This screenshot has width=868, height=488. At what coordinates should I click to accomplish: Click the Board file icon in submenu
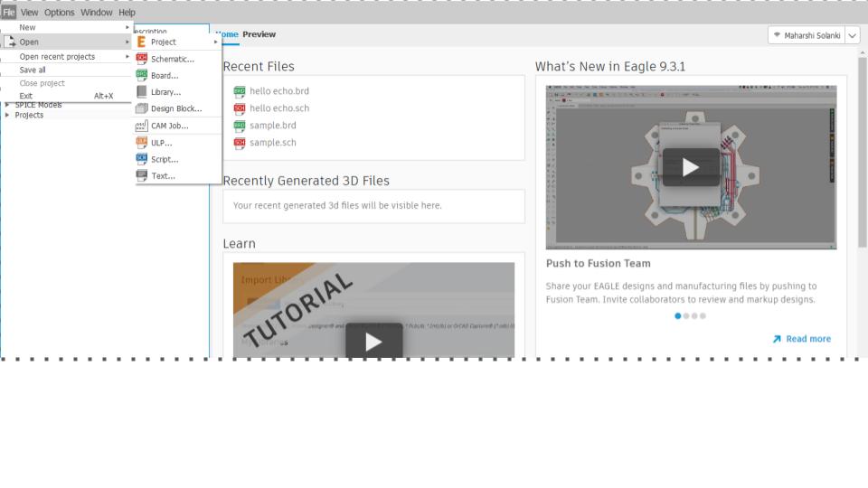point(142,75)
